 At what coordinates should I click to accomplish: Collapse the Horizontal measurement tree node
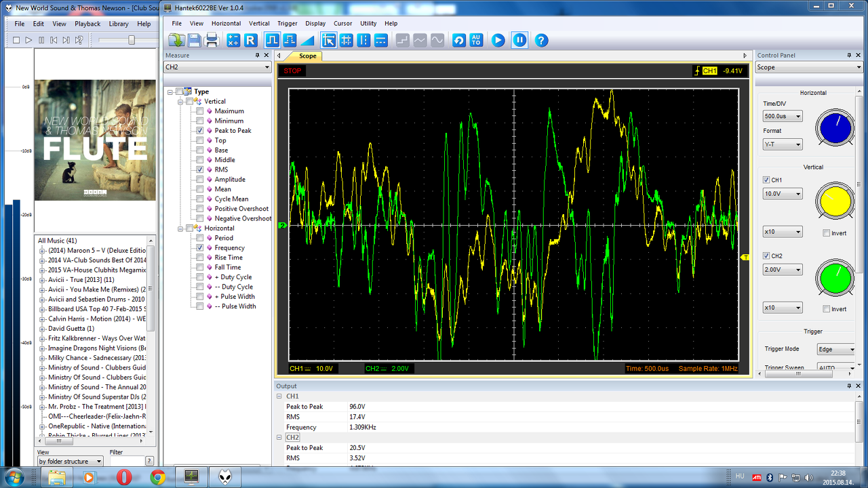click(181, 228)
